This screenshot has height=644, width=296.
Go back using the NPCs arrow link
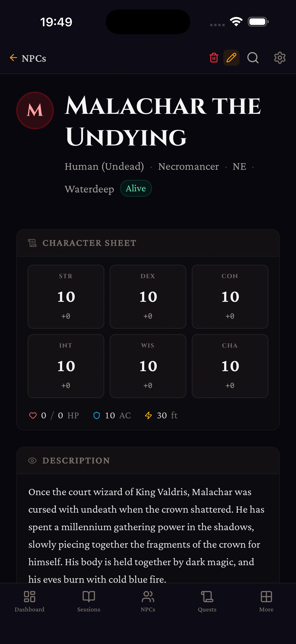point(27,58)
